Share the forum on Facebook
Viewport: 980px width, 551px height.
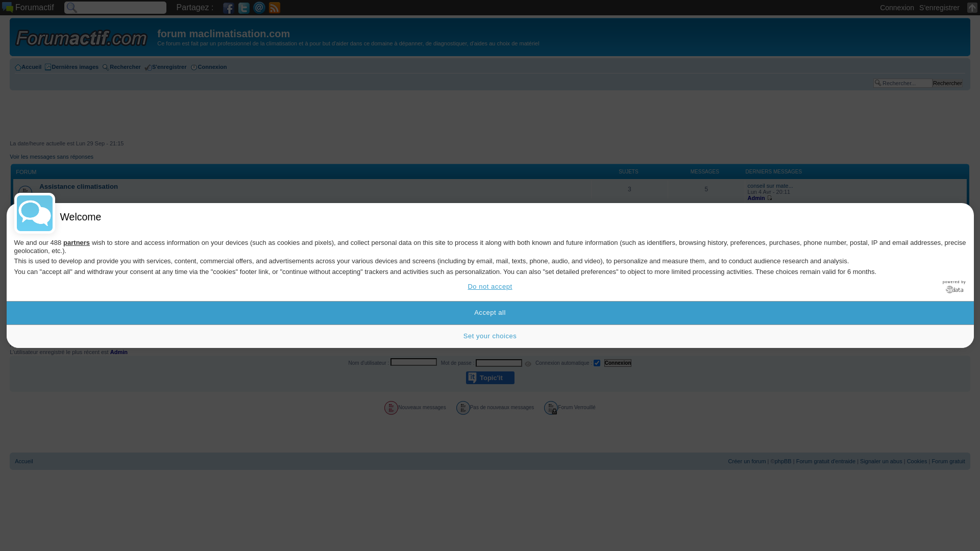pos(228,8)
